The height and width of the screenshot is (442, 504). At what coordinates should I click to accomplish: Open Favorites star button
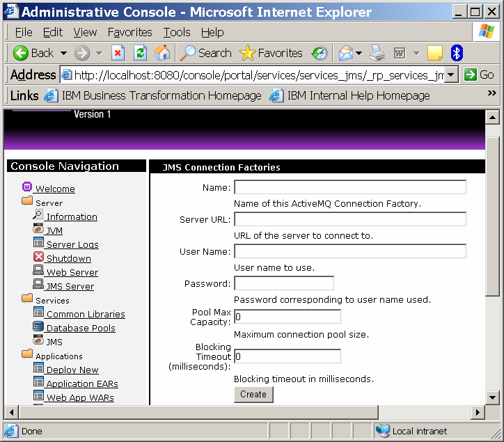[271, 53]
